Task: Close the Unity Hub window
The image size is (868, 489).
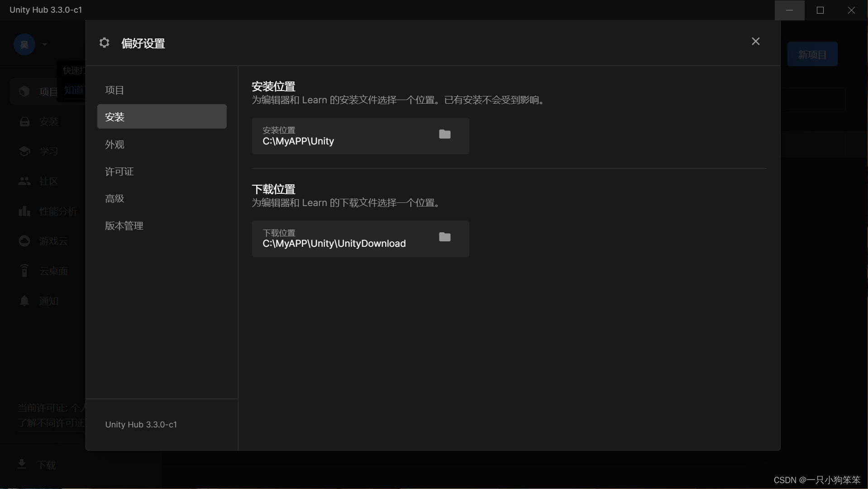Action: [x=851, y=10]
